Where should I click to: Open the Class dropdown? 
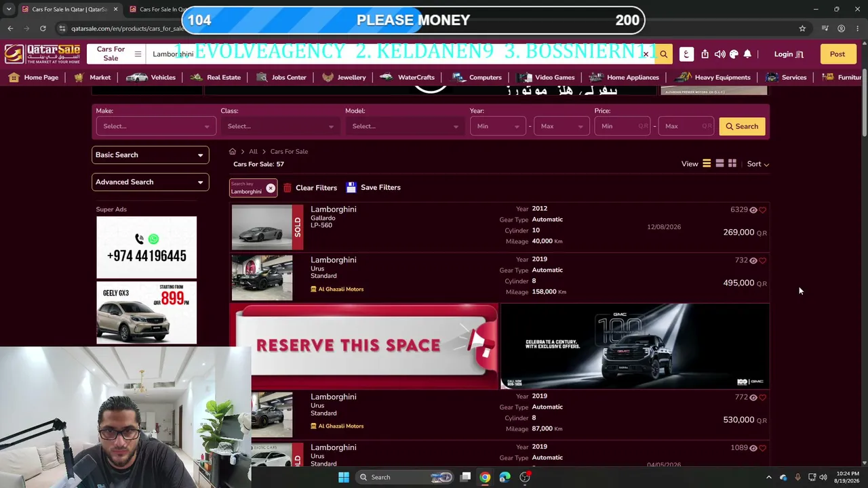[280, 126]
